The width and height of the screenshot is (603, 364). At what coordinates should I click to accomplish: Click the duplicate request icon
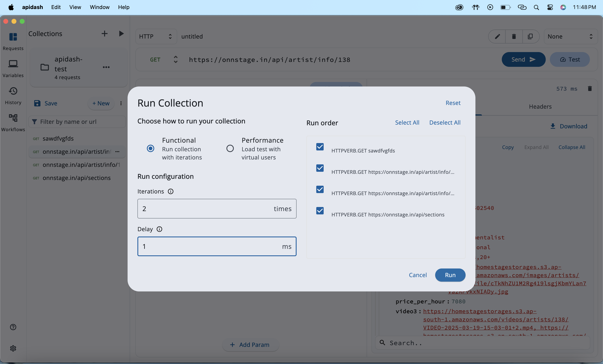(x=530, y=36)
